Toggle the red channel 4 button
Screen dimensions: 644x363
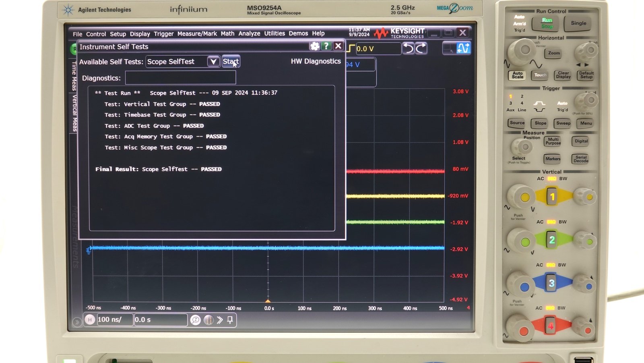(551, 326)
